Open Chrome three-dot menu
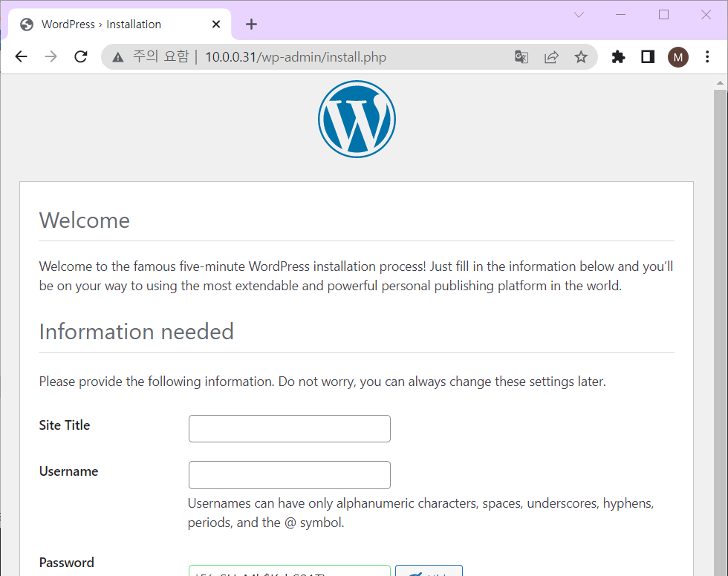Viewport: 728px width, 576px height. pyautogui.click(x=707, y=57)
